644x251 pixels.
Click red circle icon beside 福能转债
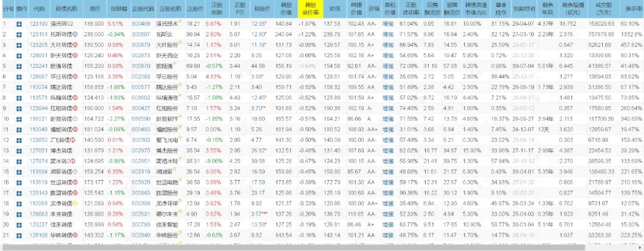pyautogui.click(x=75, y=129)
